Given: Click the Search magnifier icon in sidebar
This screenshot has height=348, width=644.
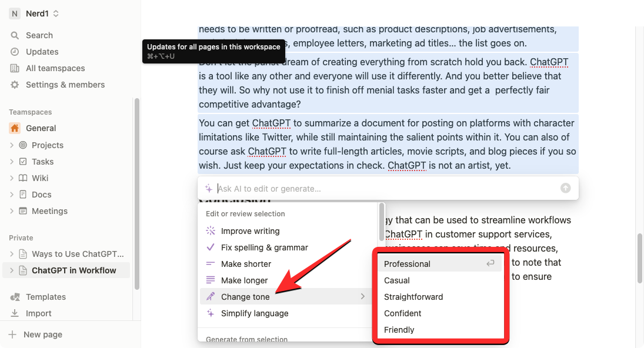Looking at the screenshot, I should point(15,35).
